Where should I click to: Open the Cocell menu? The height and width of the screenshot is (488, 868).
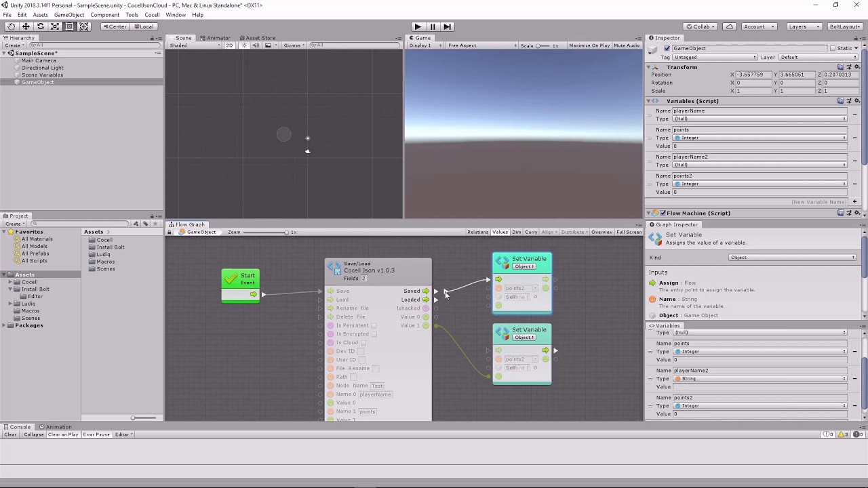pyautogui.click(x=152, y=15)
